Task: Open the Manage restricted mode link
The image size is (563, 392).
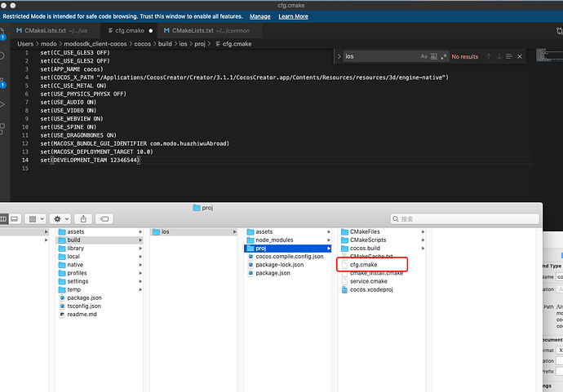Action: pyautogui.click(x=260, y=16)
